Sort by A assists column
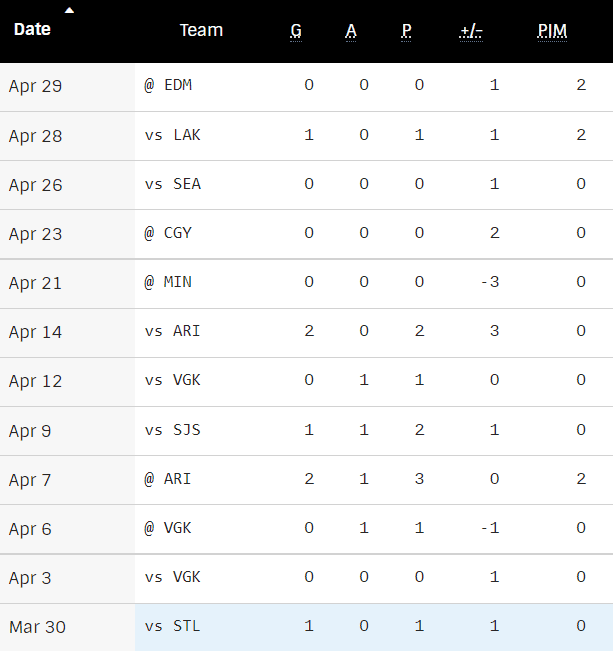Image resolution: width=613 pixels, height=651 pixels. click(x=351, y=31)
